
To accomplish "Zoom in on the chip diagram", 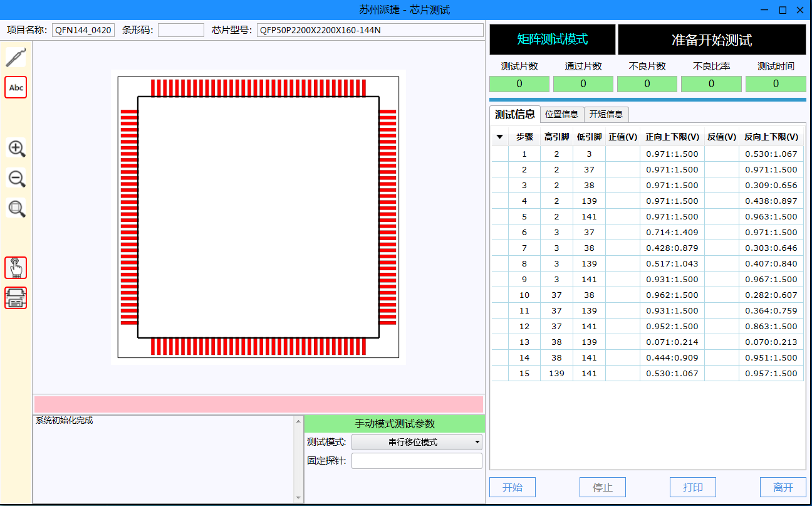I will [x=16, y=149].
